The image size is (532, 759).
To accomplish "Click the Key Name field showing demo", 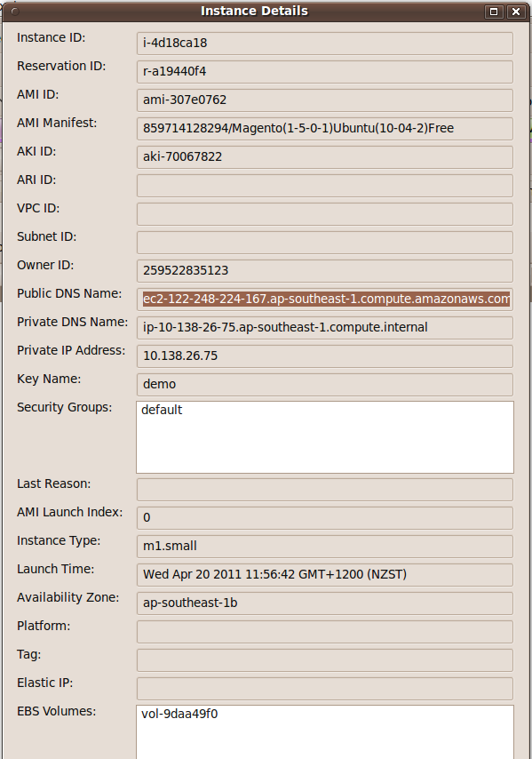I will coord(324,385).
